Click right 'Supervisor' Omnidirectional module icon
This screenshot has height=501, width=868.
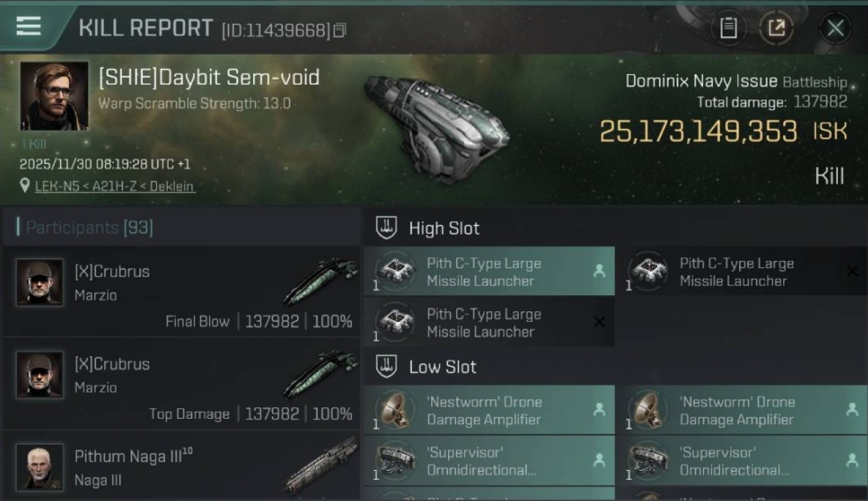pos(648,460)
